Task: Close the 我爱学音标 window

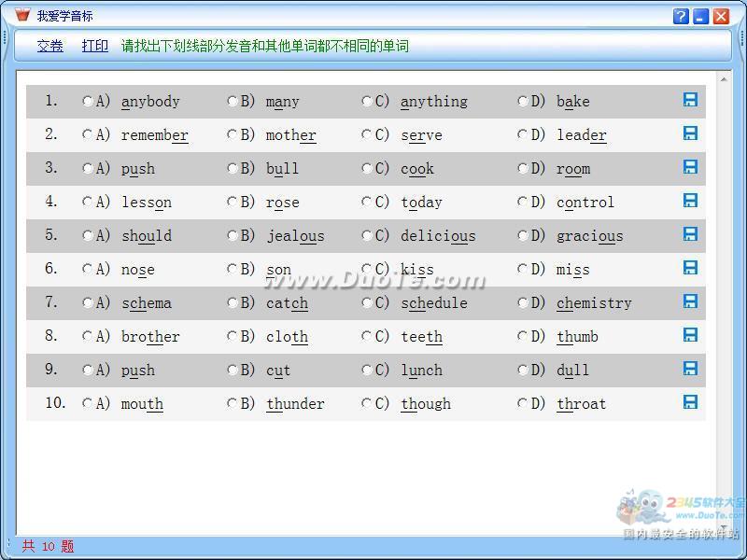Action: pyautogui.click(x=721, y=16)
